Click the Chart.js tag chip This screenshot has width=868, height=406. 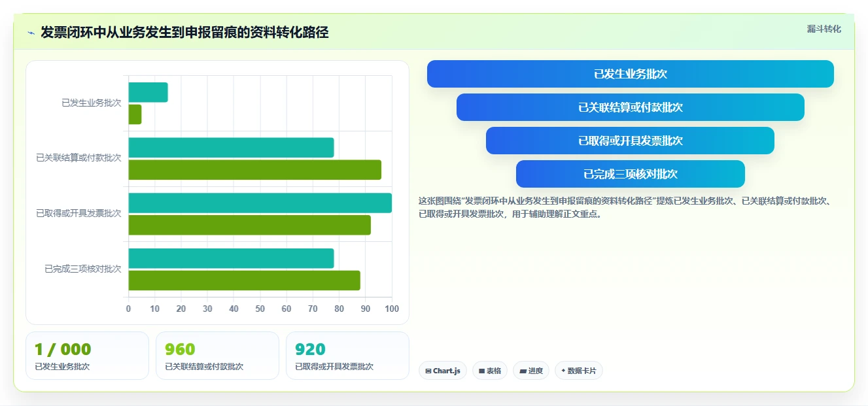click(443, 371)
